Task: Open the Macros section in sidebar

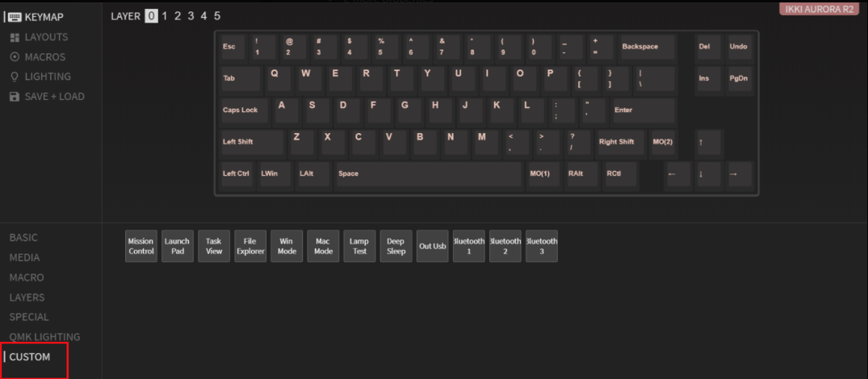Action: (x=38, y=57)
